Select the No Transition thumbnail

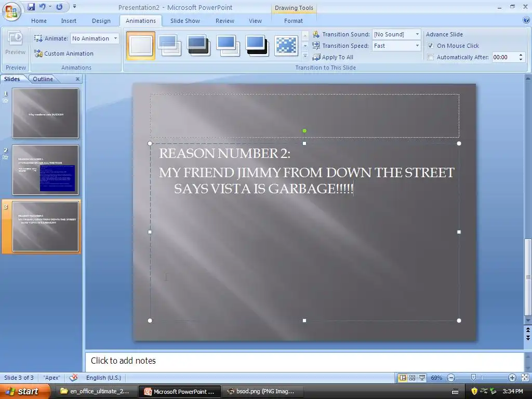coord(141,46)
